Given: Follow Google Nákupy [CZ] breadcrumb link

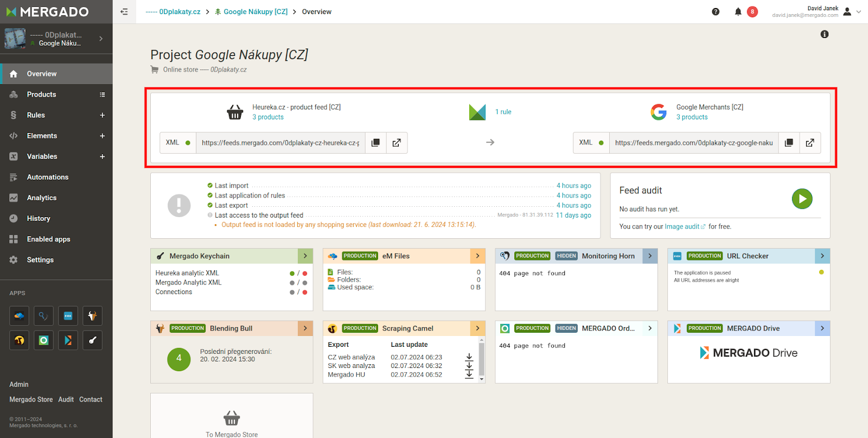Looking at the screenshot, I should pyautogui.click(x=251, y=11).
